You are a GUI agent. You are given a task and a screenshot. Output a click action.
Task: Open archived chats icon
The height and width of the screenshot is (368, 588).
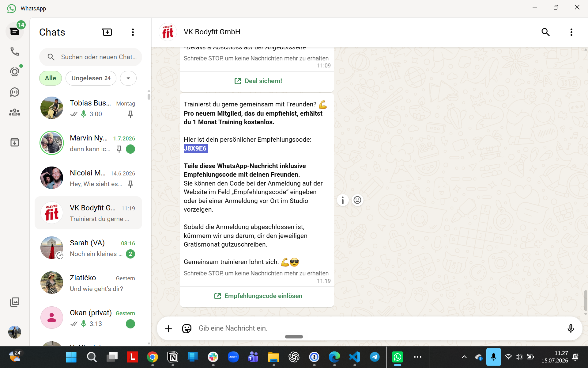pyautogui.click(x=14, y=142)
